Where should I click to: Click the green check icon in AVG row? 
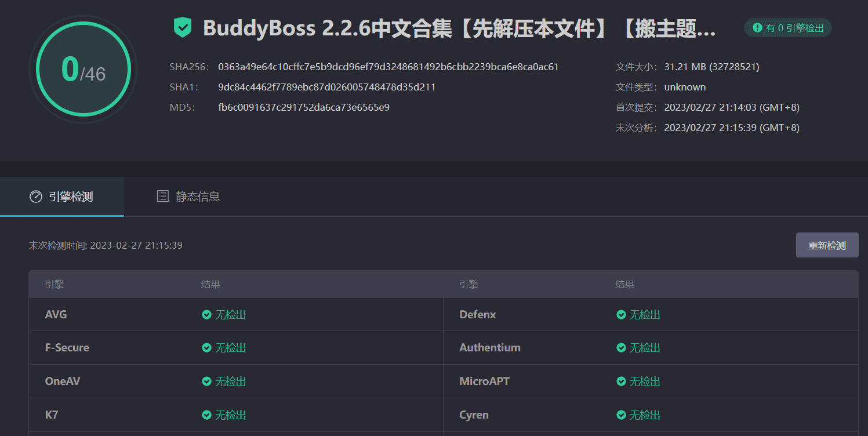[206, 315]
